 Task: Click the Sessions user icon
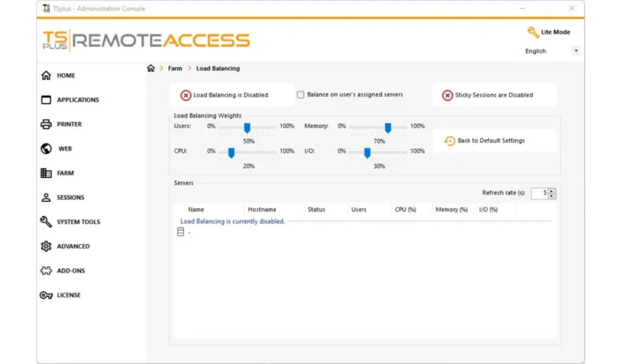(46, 197)
